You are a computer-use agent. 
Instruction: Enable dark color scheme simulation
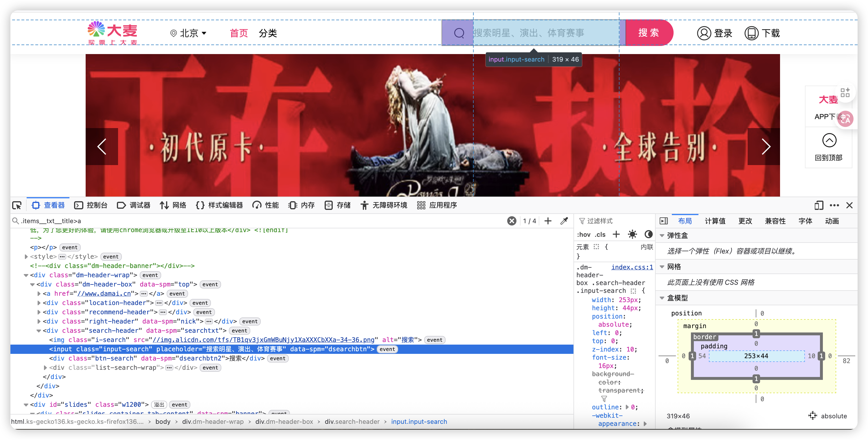[648, 234]
